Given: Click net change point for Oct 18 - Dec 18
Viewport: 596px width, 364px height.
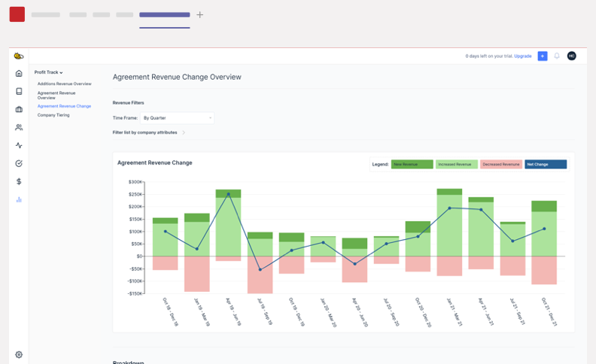Looking at the screenshot, I should pyautogui.click(x=166, y=232).
